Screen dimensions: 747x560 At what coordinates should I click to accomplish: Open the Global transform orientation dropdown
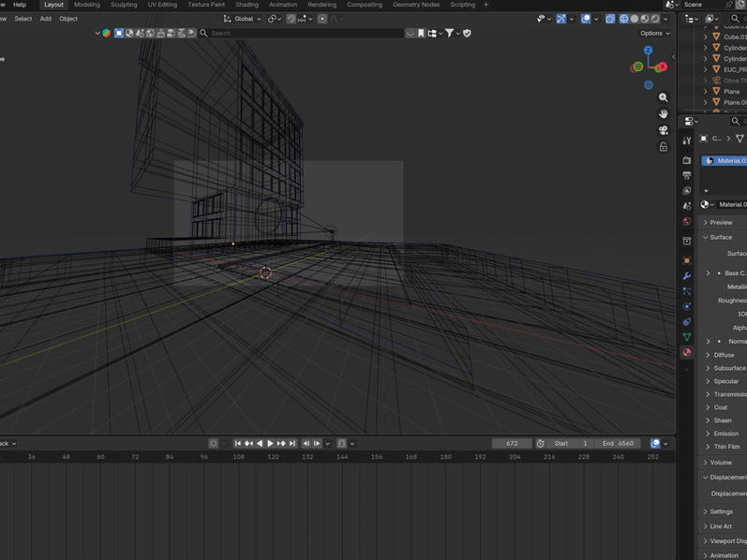[x=243, y=19]
